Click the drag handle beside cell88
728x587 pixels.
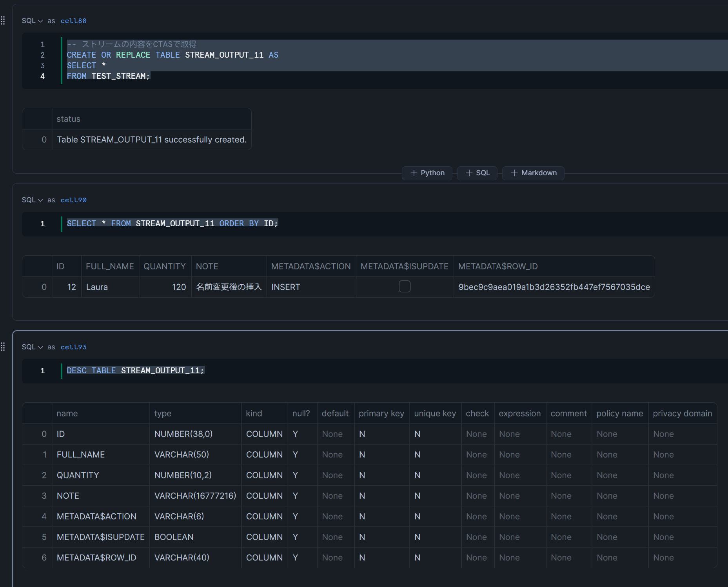click(3, 21)
